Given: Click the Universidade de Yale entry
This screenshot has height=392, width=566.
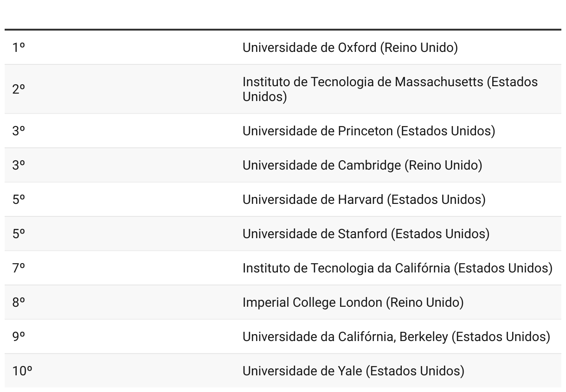Looking at the screenshot, I should coord(354,371).
